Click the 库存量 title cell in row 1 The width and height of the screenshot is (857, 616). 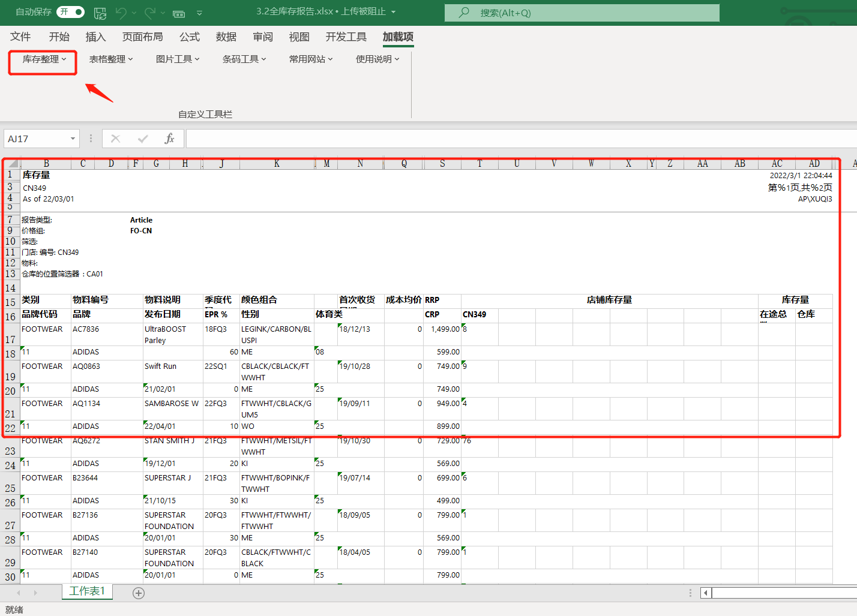pos(37,175)
